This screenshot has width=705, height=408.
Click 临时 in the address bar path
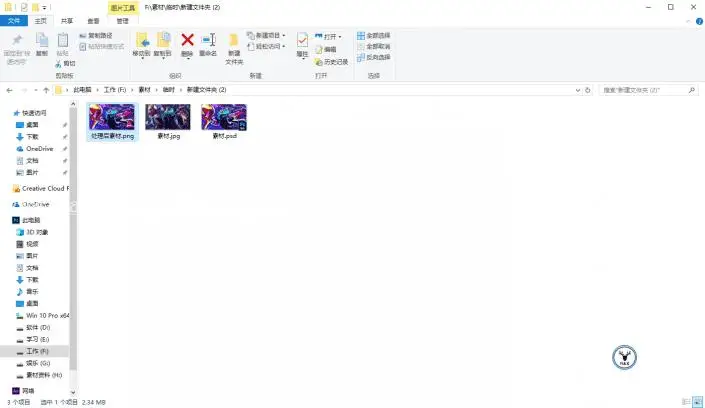tap(169, 90)
